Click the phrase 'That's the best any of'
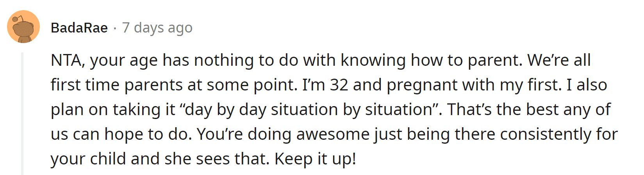This screenshot has width=644, height=175. (529, 110)
